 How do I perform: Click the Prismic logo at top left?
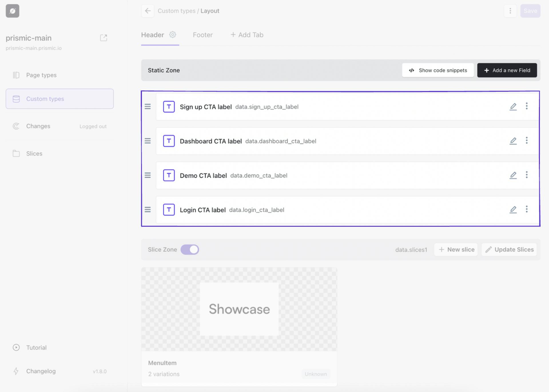pos(12,11)
